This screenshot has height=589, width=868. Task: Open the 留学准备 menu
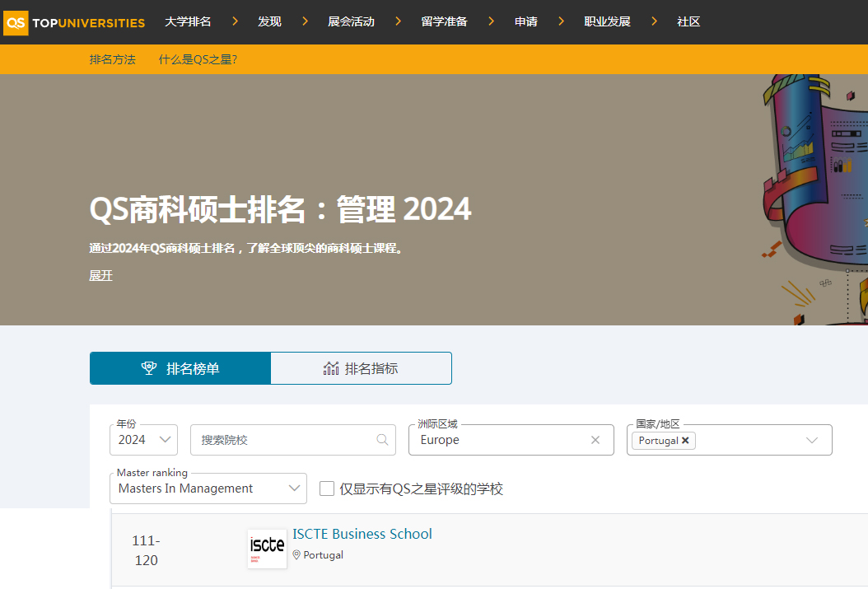click(444, 21)
